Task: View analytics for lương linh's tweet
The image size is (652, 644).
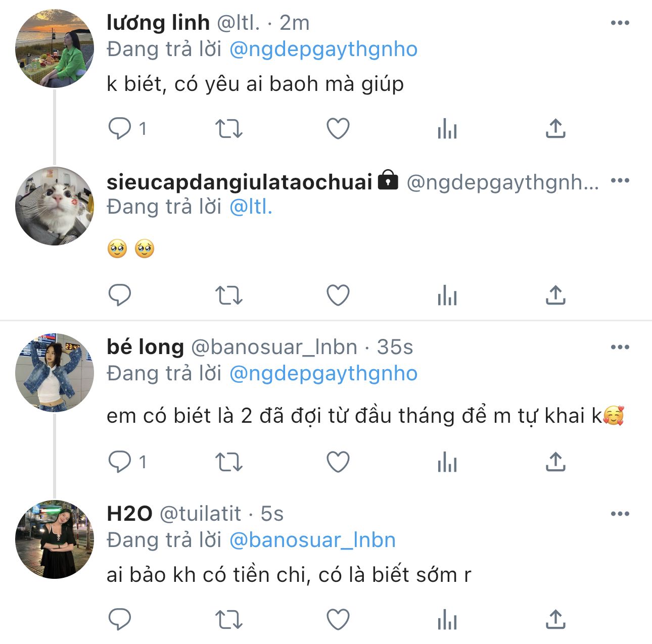Action: pyautogui.click(x=447, y=129)
